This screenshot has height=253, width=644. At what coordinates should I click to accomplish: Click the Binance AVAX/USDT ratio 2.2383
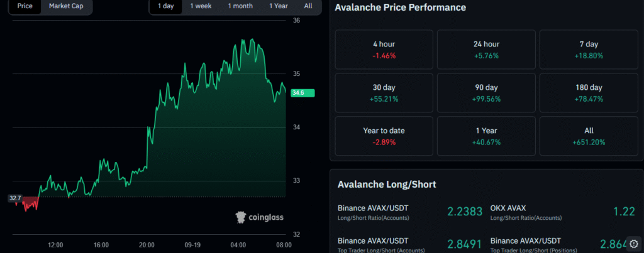(x=465, y=212)
